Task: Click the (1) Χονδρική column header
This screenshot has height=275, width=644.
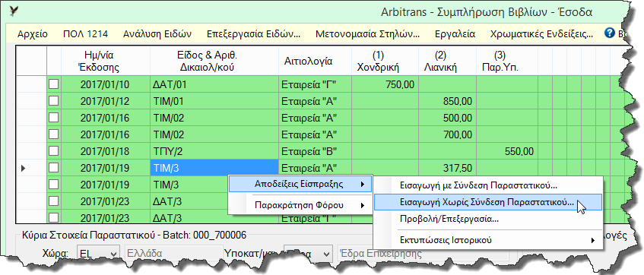Action: [385, 61]
